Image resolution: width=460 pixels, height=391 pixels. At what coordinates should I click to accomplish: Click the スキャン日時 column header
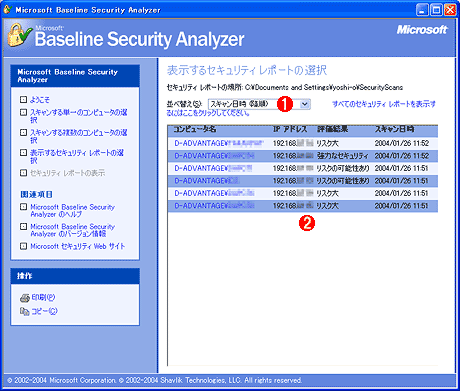[395, 129]
